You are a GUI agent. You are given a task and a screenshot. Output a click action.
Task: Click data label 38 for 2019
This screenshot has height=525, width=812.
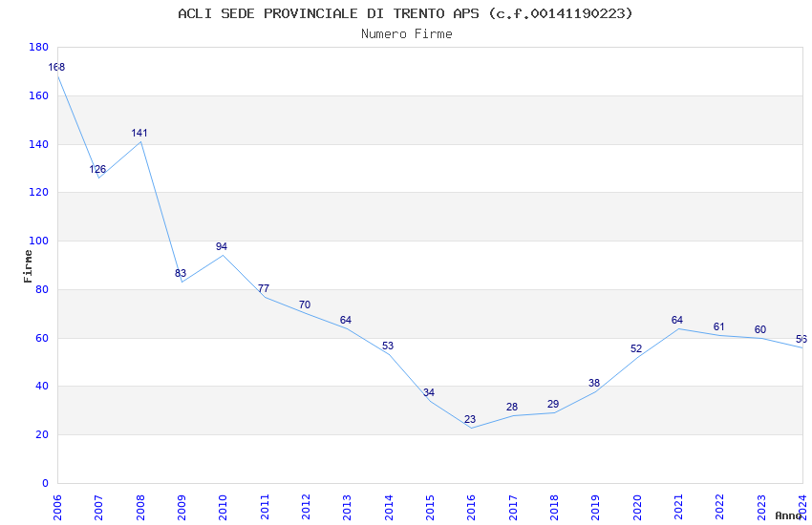coord(594,384)
